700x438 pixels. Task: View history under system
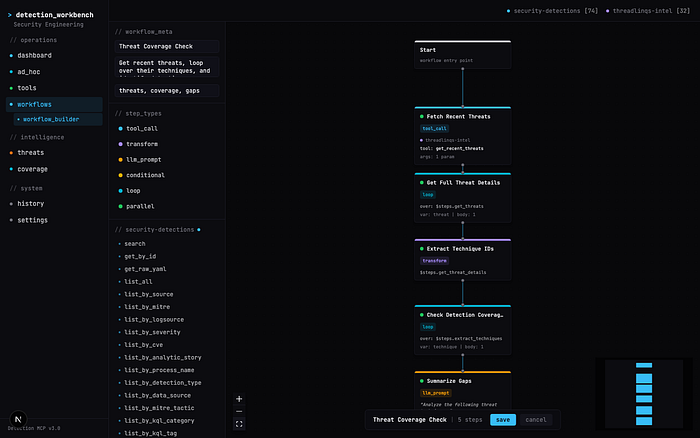point(54,204)
